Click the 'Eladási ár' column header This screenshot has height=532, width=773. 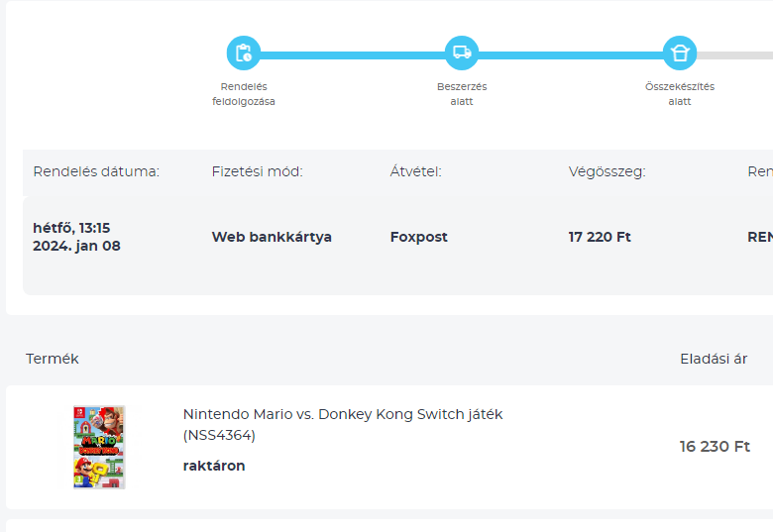coord(714,359)
